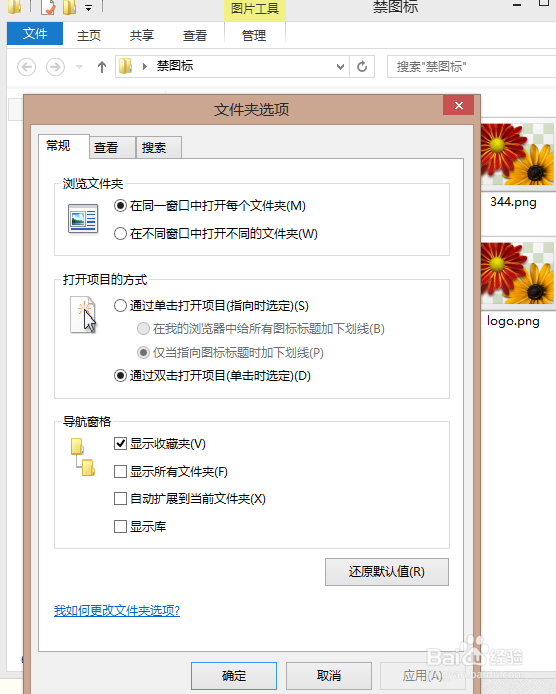Click the 搜索"禁图标" search box

pos(471,67)
